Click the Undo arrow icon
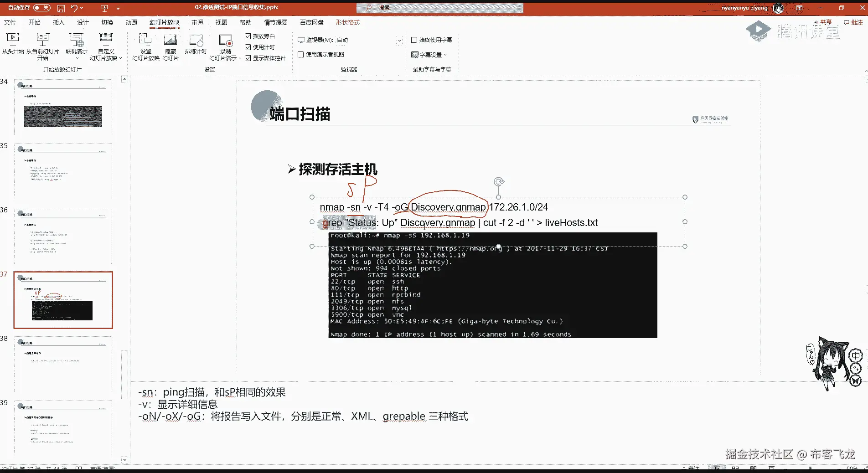 point(74,8)
